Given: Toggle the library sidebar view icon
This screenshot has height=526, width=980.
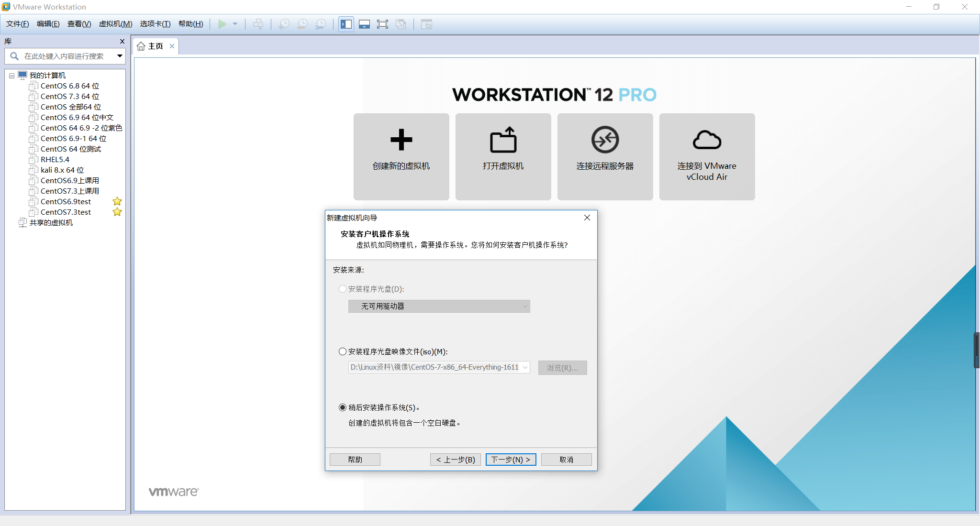Looking at the screenshot, I should coord(346,24).
